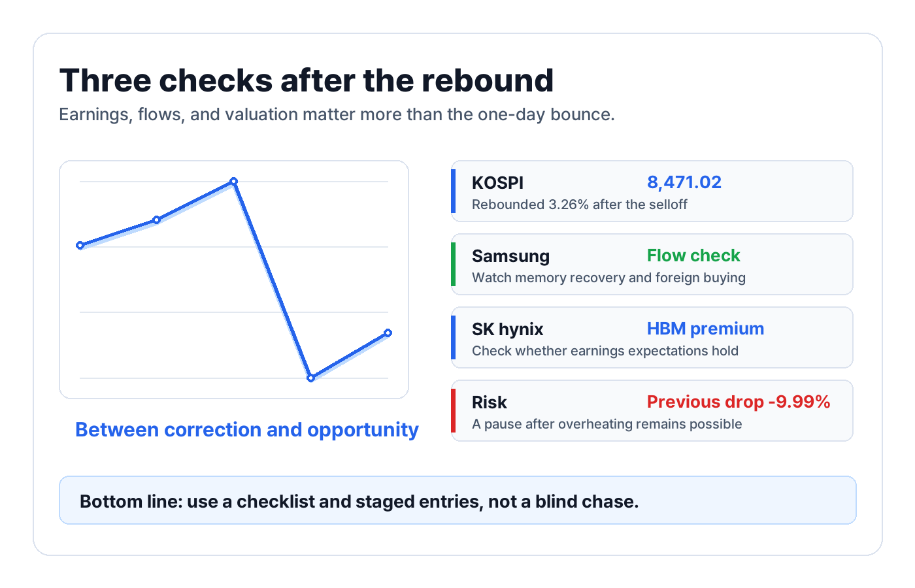Click the second data point on line chart
915x588 pixels.
tap(156, 220)
